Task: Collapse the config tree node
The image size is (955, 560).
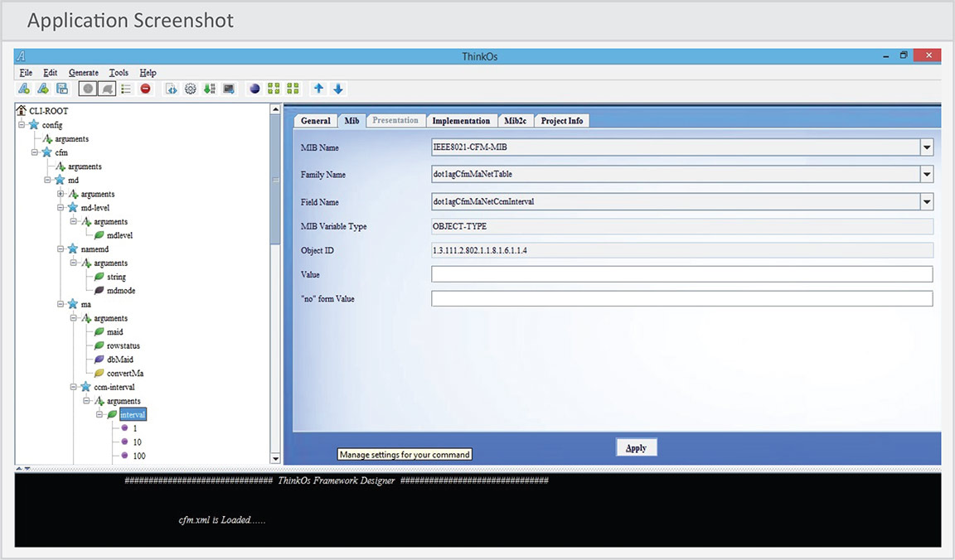Action: (22, 125)
